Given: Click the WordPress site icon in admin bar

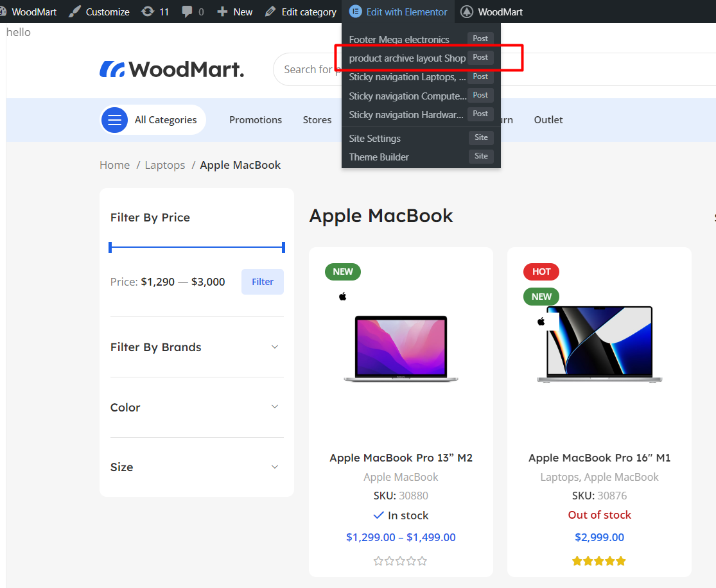Looking at the screenshot, I should [x=3, y=12].
